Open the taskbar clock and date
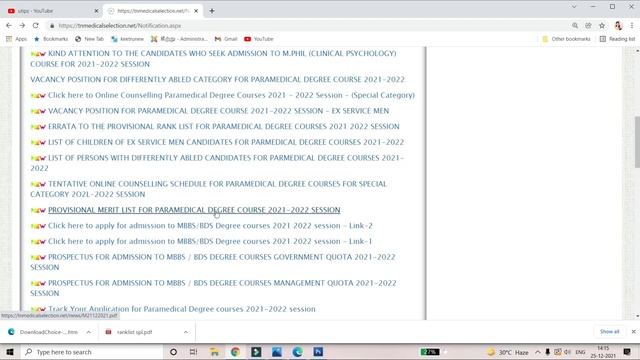 pyautogui.click(x=603, y=352)
